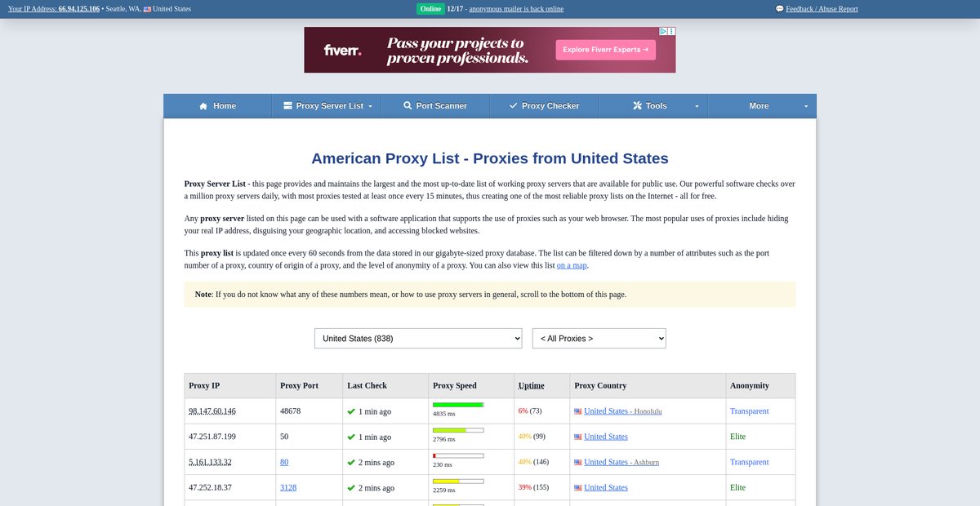Click the Tools wrench icon
The height and width of the screenshot is (506, 980).
637,106
